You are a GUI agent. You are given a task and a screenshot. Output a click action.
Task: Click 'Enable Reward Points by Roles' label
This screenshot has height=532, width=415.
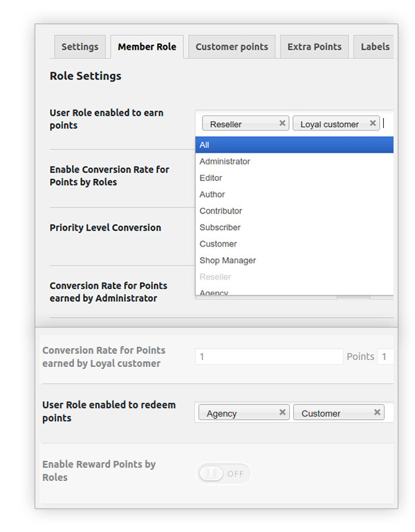[x=99, y=471]
